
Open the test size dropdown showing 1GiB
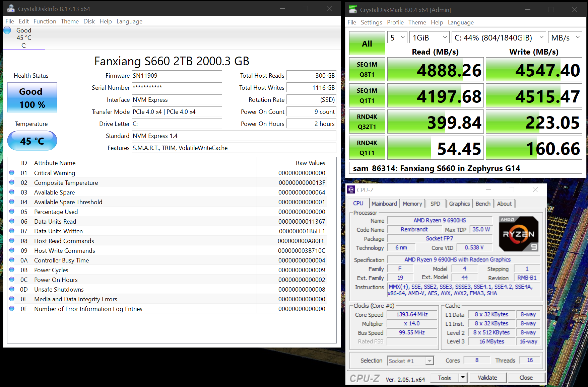(430, 37)
